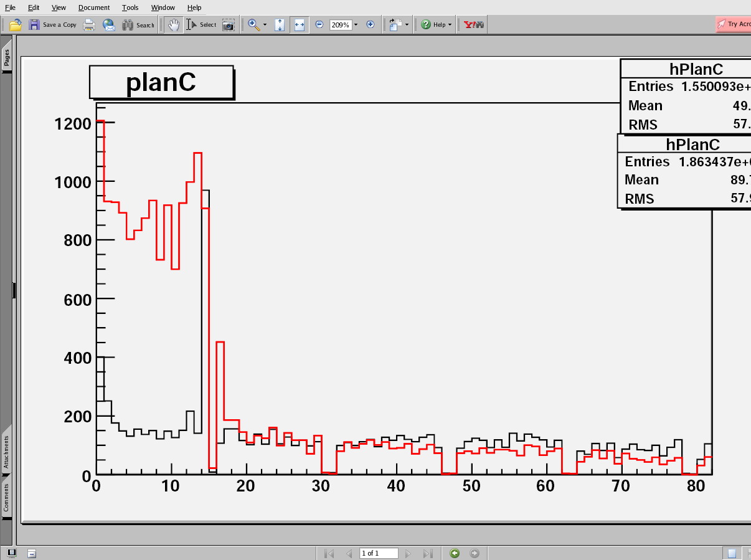
Task: Go to next page arrow
Action: [408, 553]
